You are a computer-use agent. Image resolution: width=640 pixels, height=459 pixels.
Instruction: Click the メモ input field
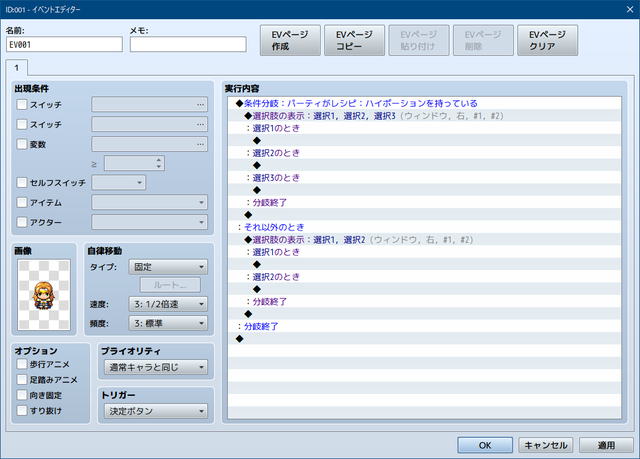[x=188, y=44]
